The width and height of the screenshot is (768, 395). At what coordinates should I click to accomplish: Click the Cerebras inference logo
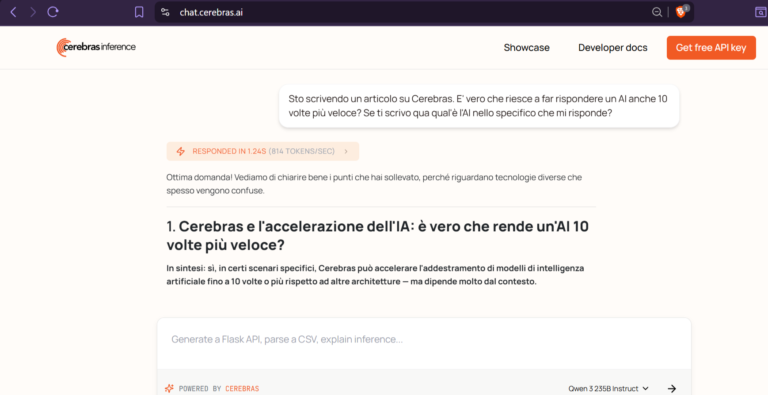click(x=96, y=47)
